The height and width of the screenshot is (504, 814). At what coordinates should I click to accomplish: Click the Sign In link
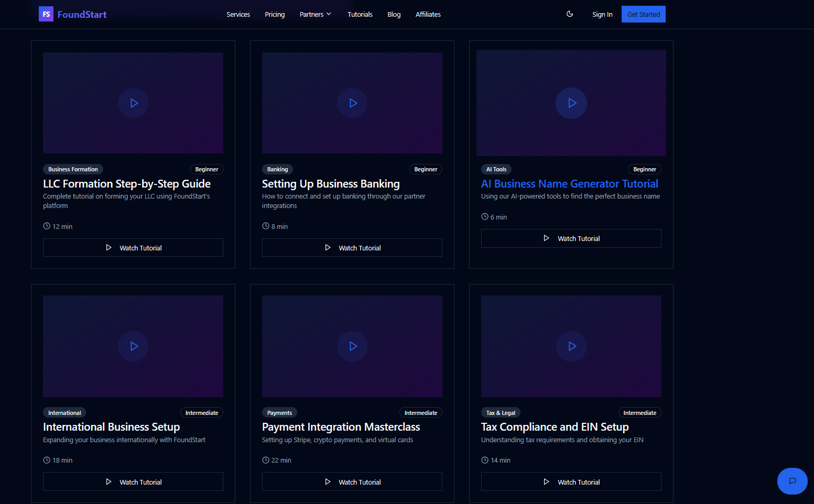(602, 14)
